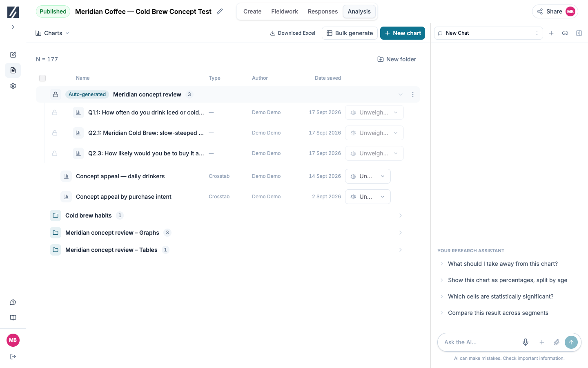Open the edit pencil sidebar icon
The height and width of the screenshot is (368, 588).
click(x=13, y=55)
